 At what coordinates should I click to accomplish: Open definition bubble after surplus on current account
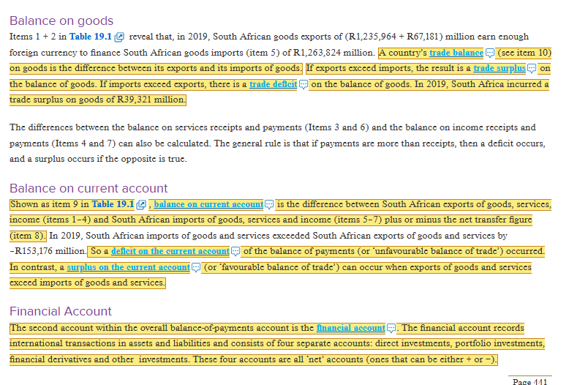[x=196, y=268]
